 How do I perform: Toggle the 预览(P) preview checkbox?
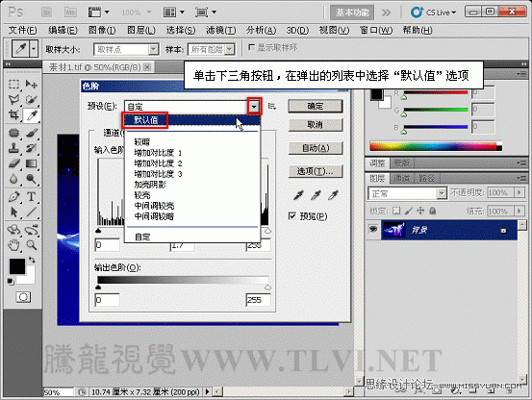(292, 216)
